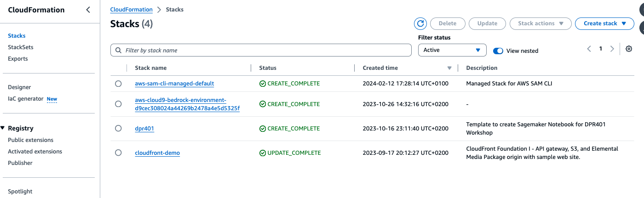Collapse the Registry section triangle
This screenshot has height=198, width=644.
point(3,128)
